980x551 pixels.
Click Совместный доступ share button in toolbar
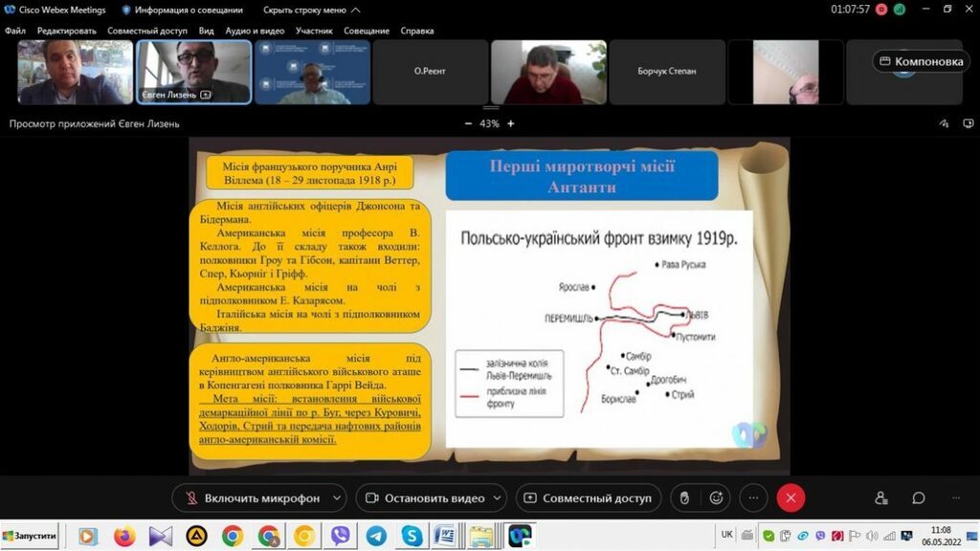pyautogui.click(x=587, y=498)
